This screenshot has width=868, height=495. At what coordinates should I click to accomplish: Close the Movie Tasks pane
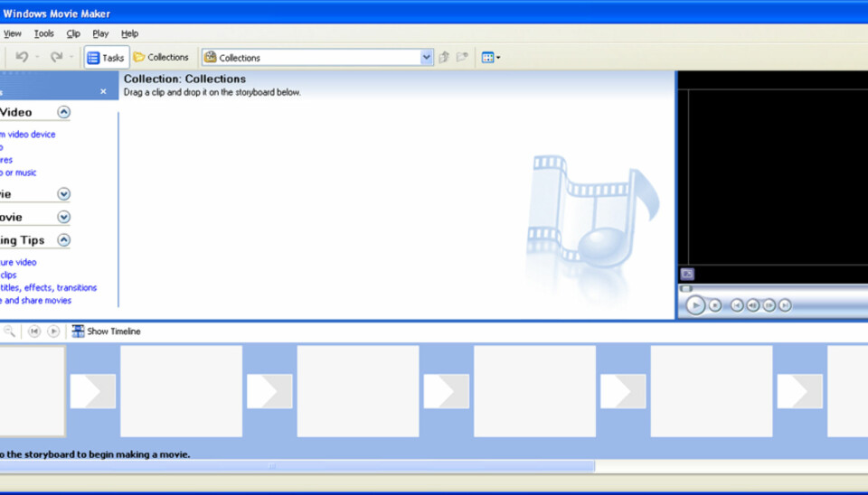(x=103, y=91)
